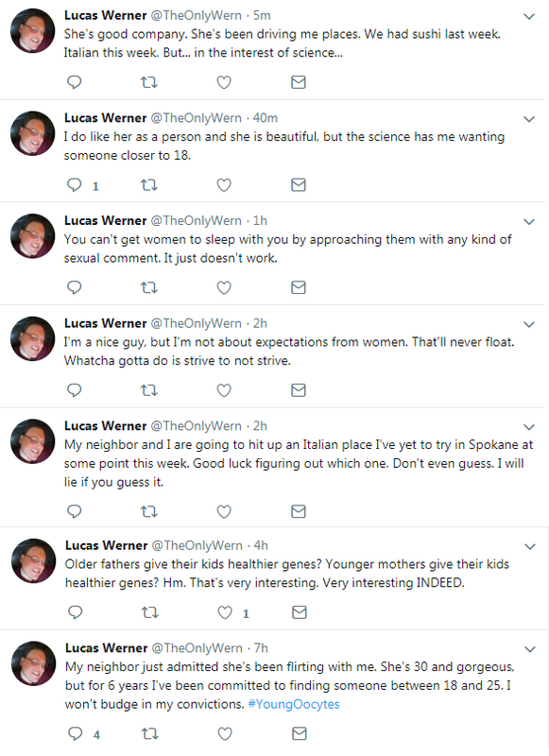The height and width of the screenshot is (756, 549).
Task: Retweet the 40m tweet about science
Action: 149,185
